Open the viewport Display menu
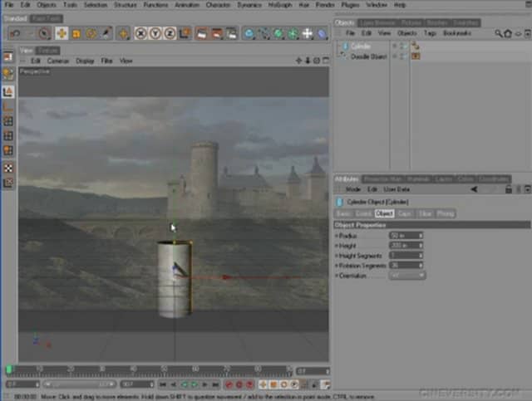 (85, 61)
